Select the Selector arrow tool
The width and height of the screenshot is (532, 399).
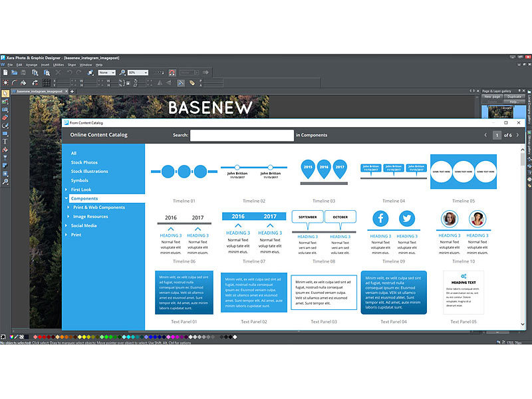click(x=5, y=93)
